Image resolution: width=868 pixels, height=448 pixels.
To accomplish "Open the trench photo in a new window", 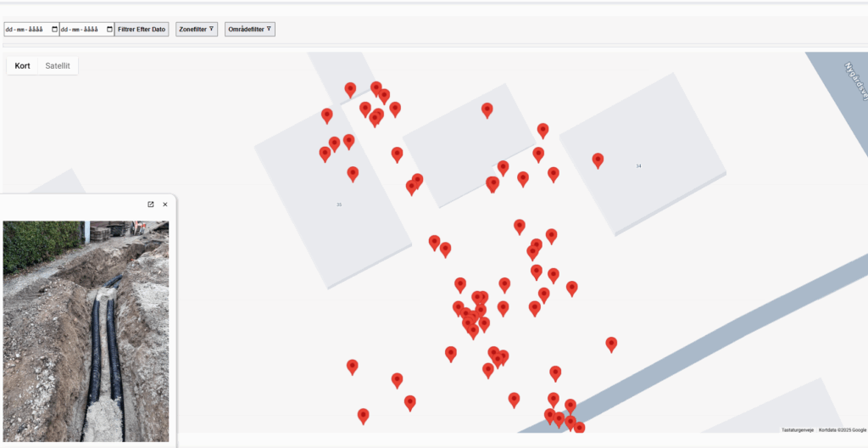I will tap(151, 204).
